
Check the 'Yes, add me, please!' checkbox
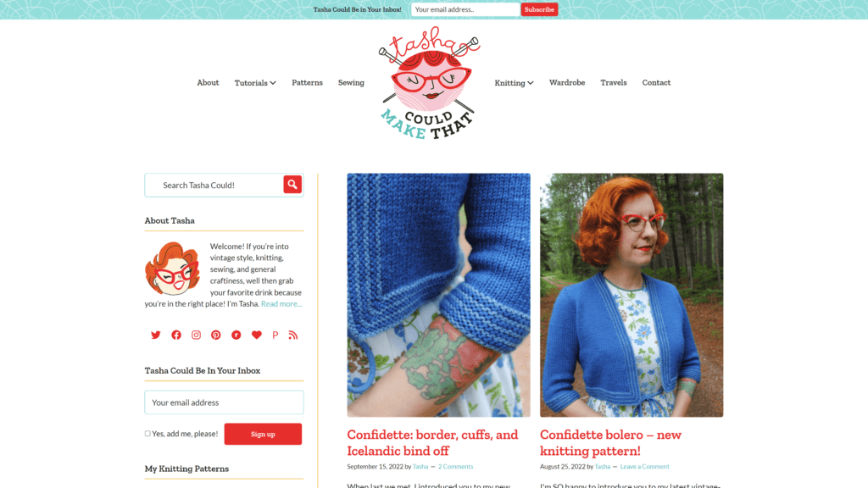pos(147,433)
